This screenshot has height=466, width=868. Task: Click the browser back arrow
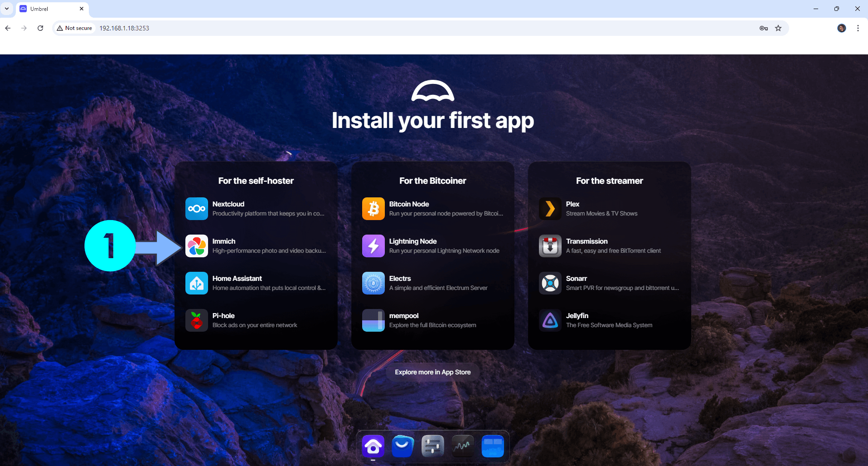pyautogui.click(x=8, y=28)
